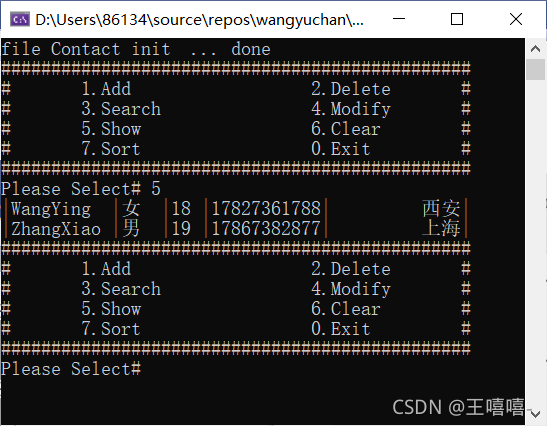Close the console window

click(516, 19)
